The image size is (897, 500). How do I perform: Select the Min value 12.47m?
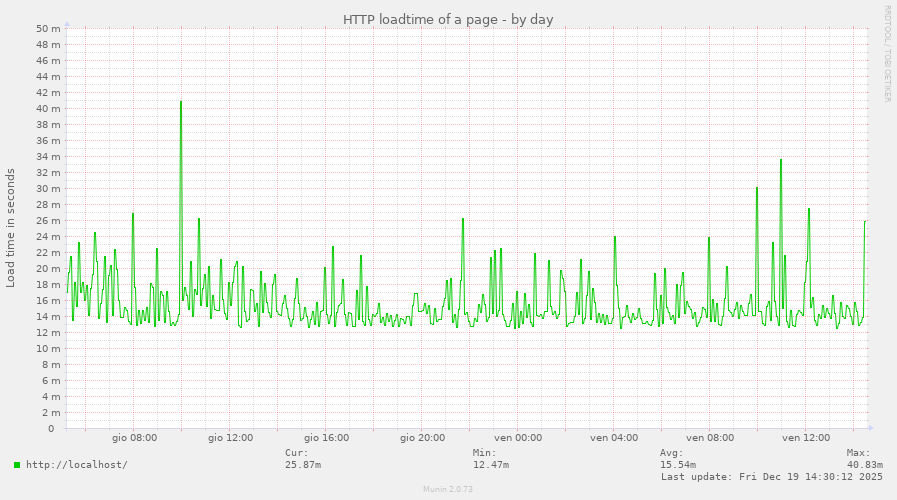point(491,465)
